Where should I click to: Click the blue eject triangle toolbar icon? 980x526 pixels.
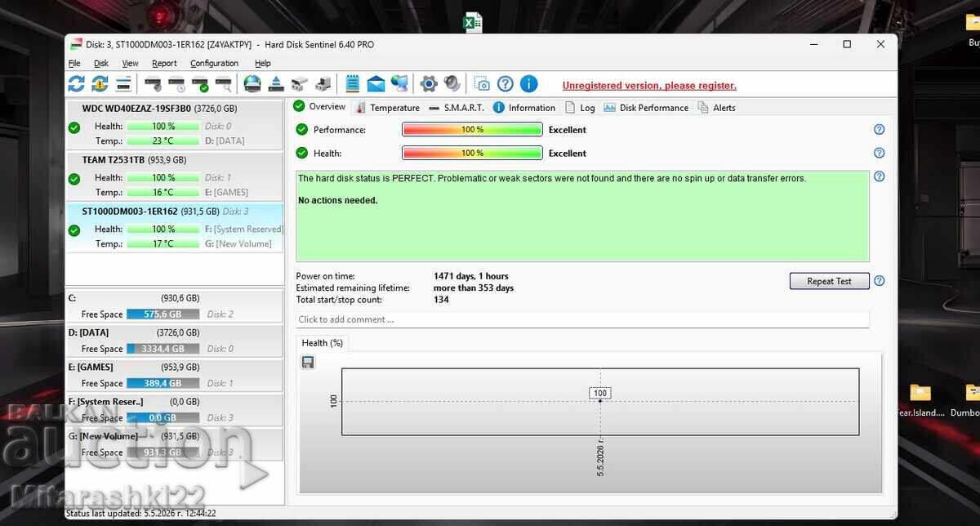tap(276, 83)
